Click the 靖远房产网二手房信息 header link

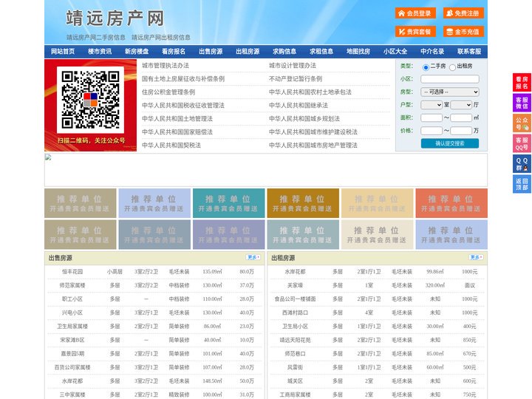point(95,38)
